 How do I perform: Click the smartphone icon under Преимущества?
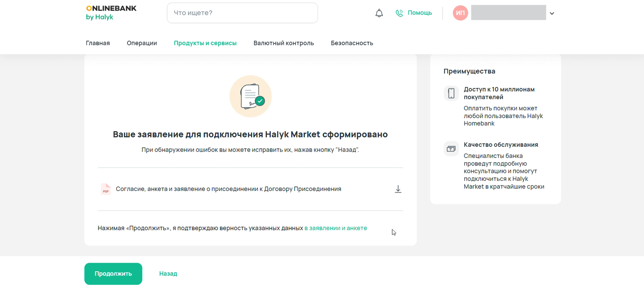(x=451, y=93)
